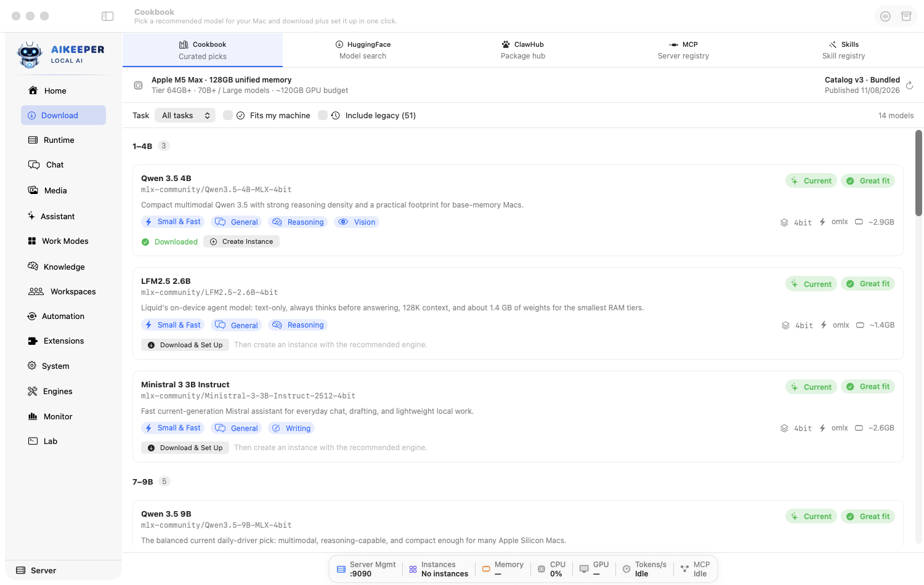Click the Assistant sparkle icon

click(31, 216)
